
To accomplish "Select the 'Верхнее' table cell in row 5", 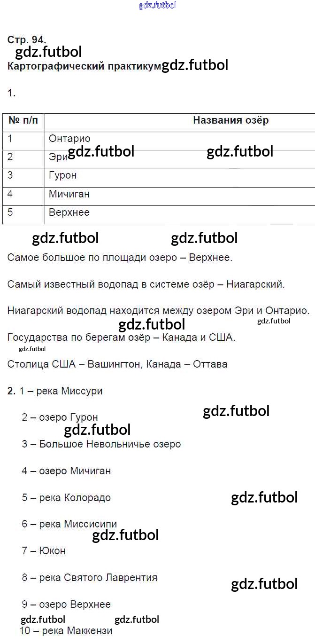I will coord(69,212).
